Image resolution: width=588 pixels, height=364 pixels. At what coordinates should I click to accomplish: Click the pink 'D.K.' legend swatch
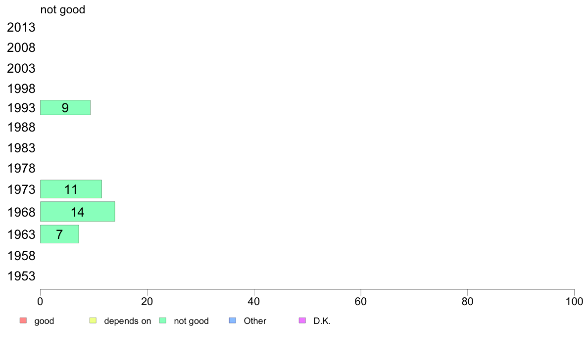[302, 320]
